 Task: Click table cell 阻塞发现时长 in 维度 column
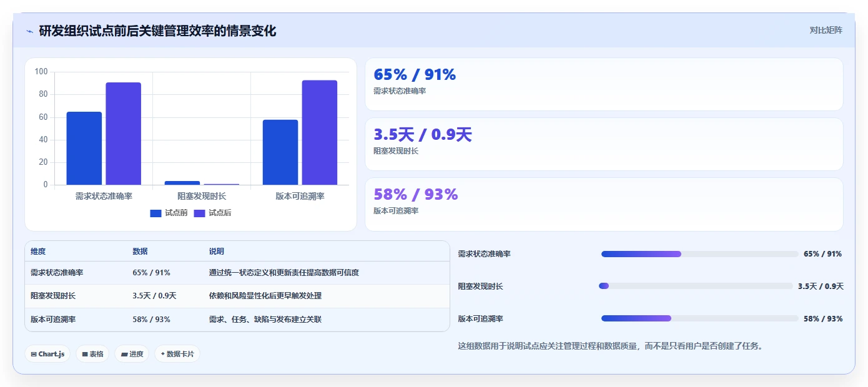53,296
